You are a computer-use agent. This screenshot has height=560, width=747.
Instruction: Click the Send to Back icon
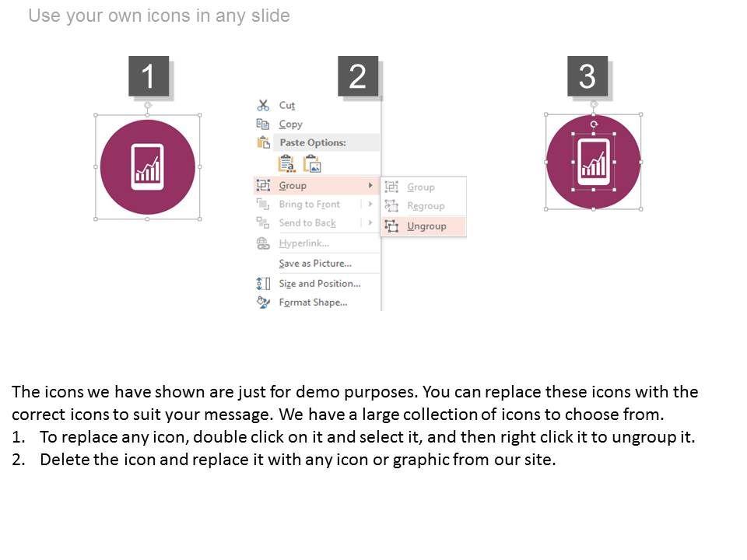coord(263,222)
